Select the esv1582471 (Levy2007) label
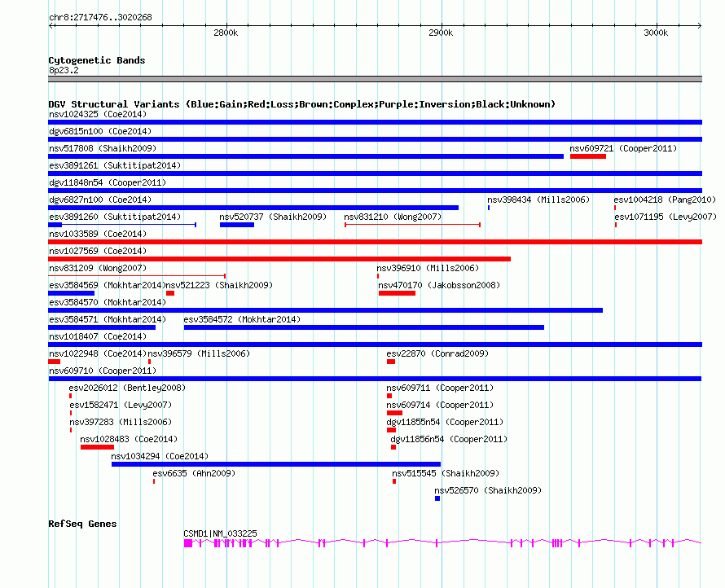This screenshot has height=588, width=725. (x=121, y=405)
